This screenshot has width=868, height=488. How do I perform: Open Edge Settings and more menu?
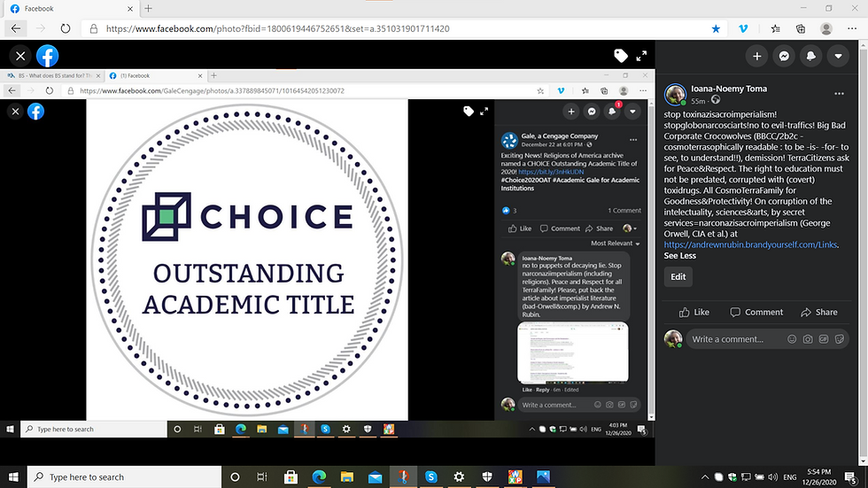pos(852,28)
